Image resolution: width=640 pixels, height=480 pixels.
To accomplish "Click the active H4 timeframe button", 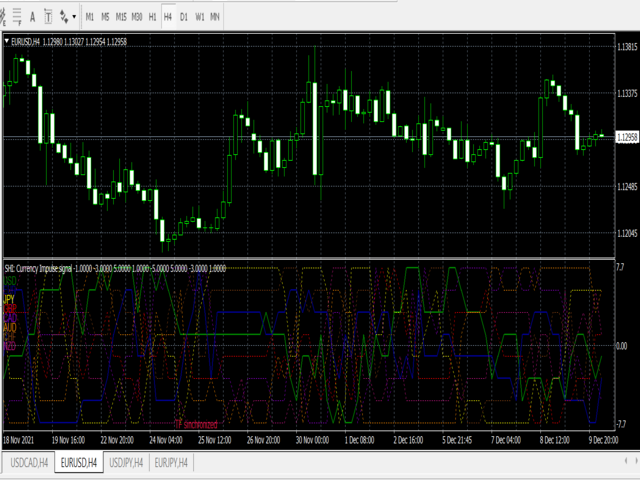I will tap(168, 17).
